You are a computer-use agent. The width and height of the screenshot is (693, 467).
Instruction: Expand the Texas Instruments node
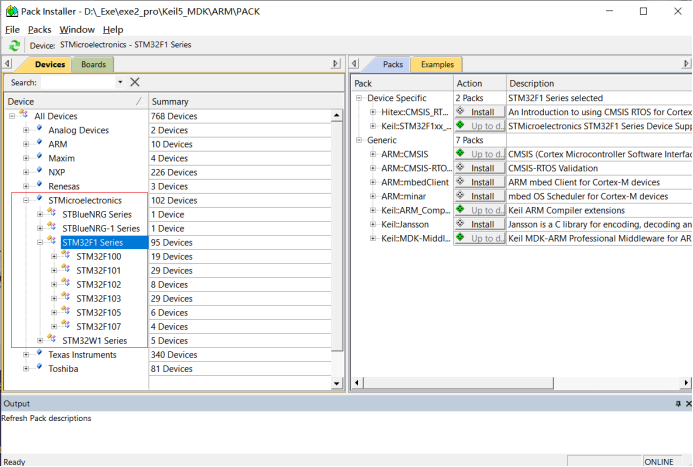[x=26, y=355]
